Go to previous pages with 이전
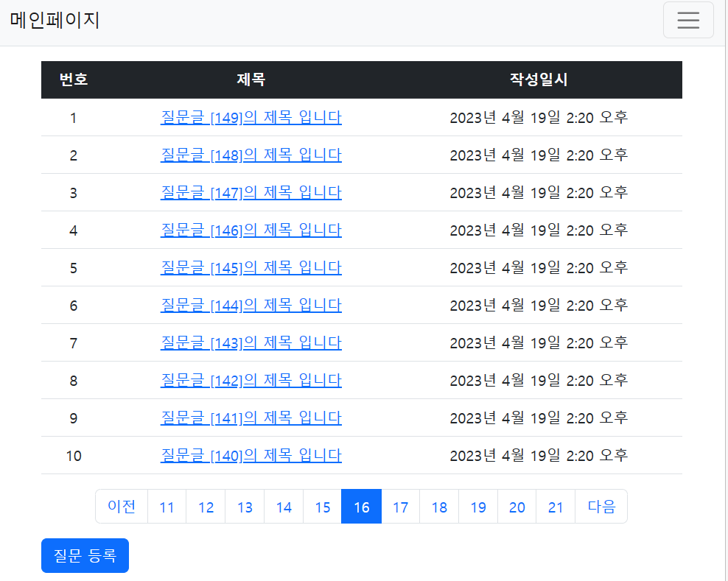 pos(122,507)
